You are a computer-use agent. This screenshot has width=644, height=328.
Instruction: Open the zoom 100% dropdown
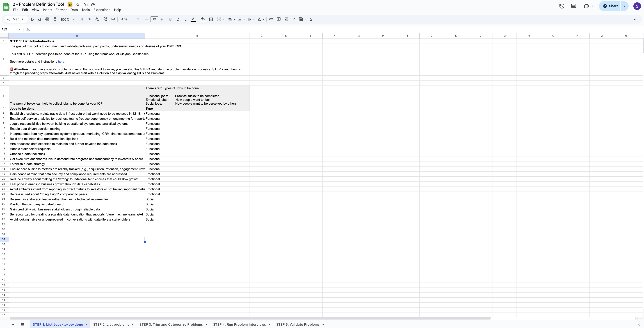pos(67,19)
